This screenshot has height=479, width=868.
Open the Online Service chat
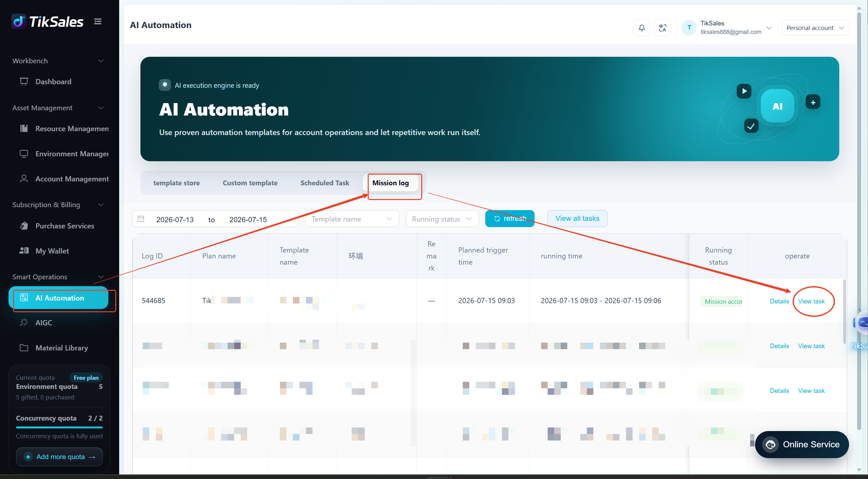[802, 444]
